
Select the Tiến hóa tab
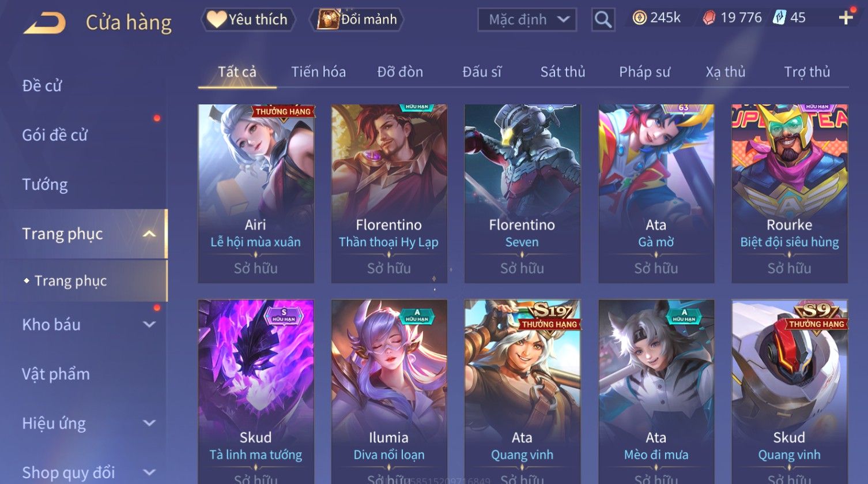pyautogui.click(x=318, y=72)
